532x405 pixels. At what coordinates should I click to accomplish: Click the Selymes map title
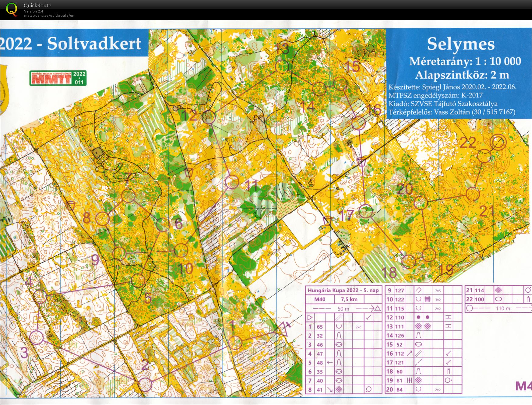460,44
